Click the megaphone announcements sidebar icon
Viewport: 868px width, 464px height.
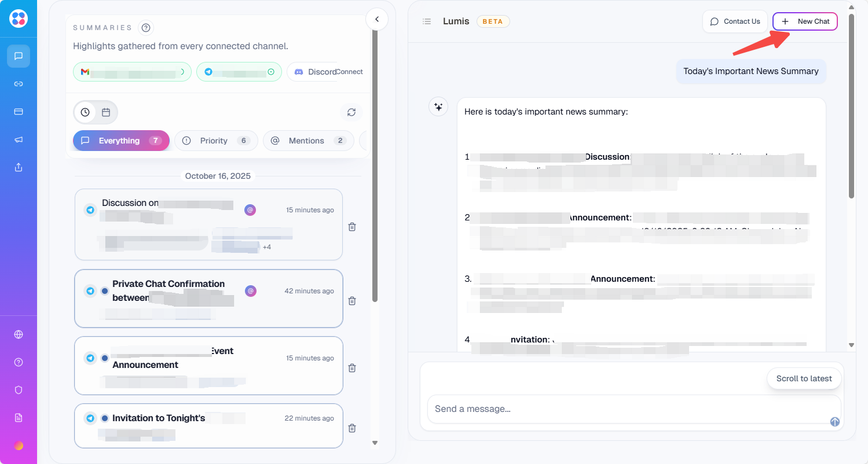(19, 139)
